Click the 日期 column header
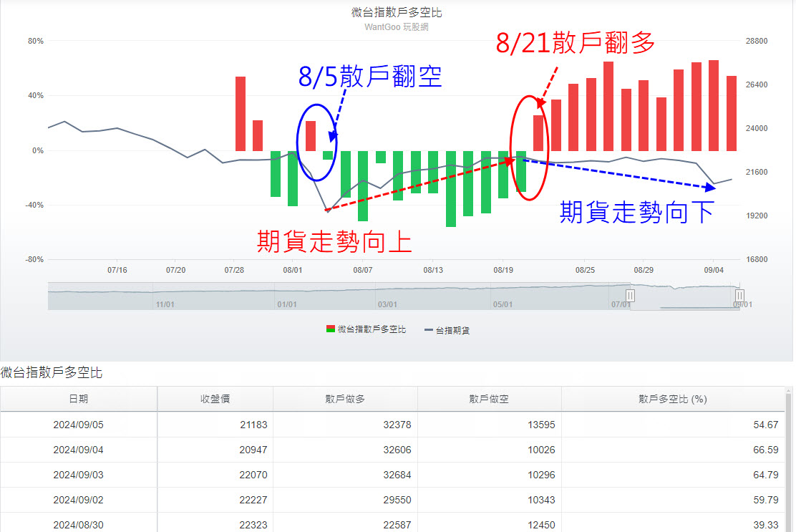The width and height of the screenshot is (796, 532). click(x=80, y=399)
